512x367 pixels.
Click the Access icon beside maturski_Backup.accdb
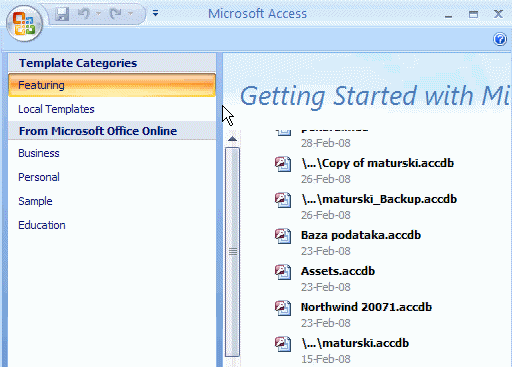[x=283, y=200]
